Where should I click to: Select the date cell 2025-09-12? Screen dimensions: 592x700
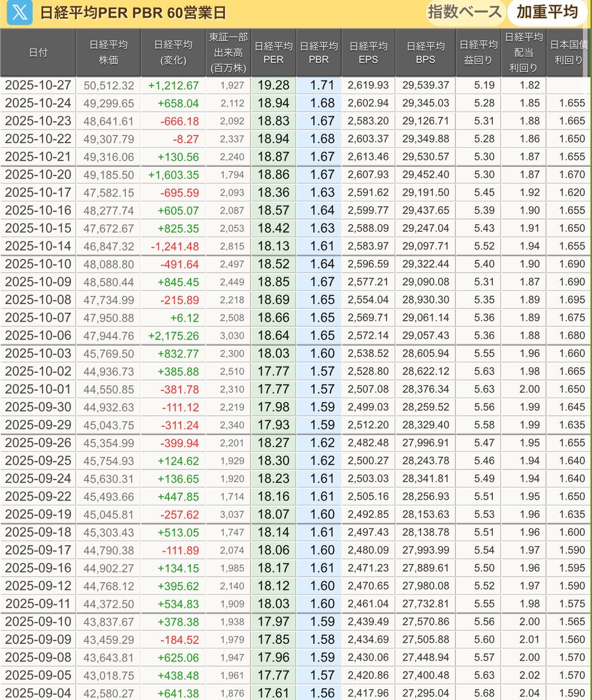[x=38, y=586]
